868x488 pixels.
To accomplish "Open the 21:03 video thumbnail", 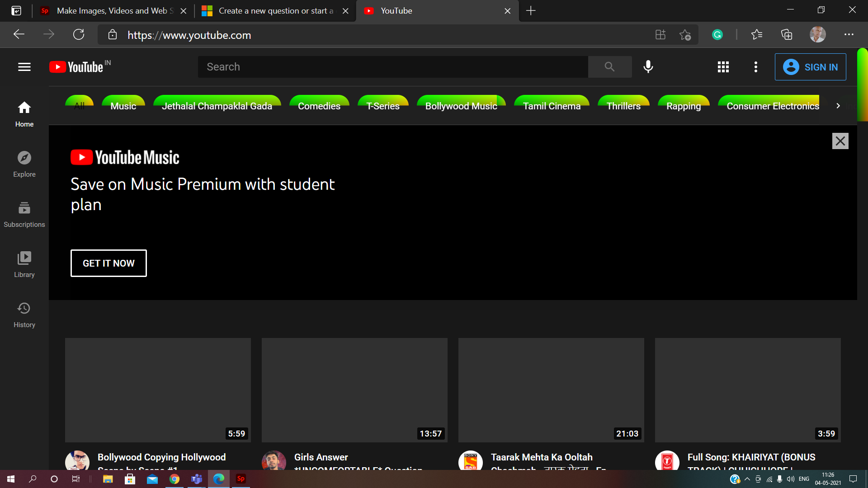I will [551, 390].
